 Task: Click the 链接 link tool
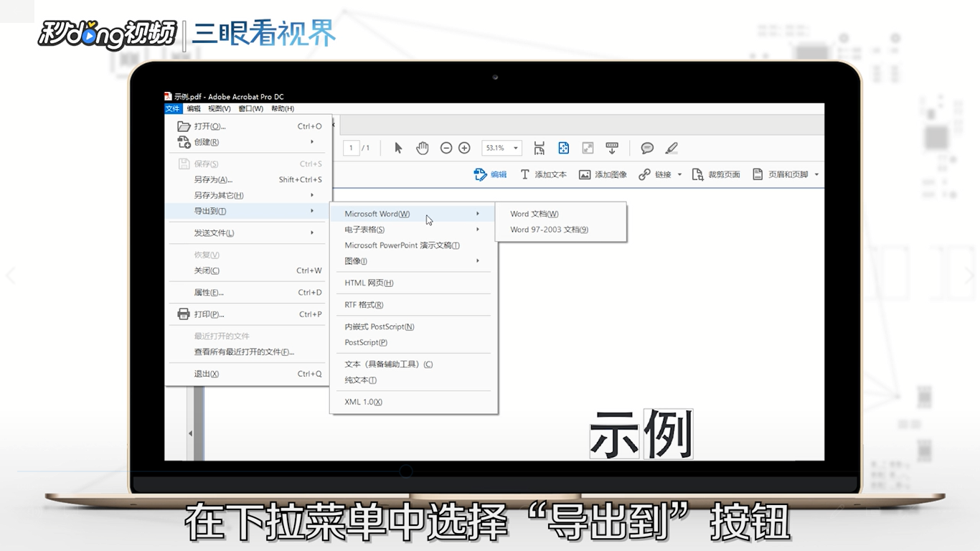click(x=655, y=174)
